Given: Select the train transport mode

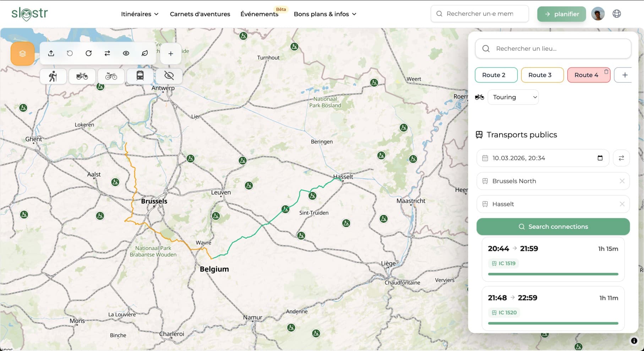Looking at the screenshot, I should click(140, 76).
